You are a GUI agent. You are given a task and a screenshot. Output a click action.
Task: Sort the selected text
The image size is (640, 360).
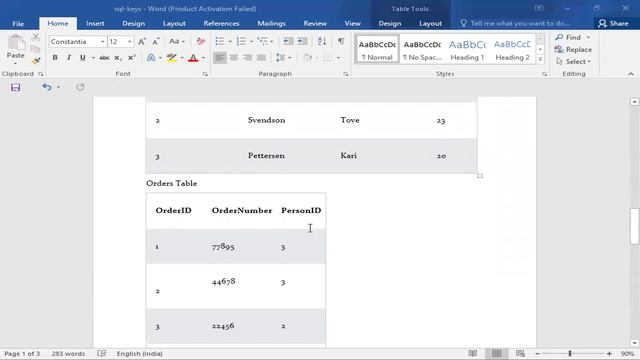click(322, 41)
